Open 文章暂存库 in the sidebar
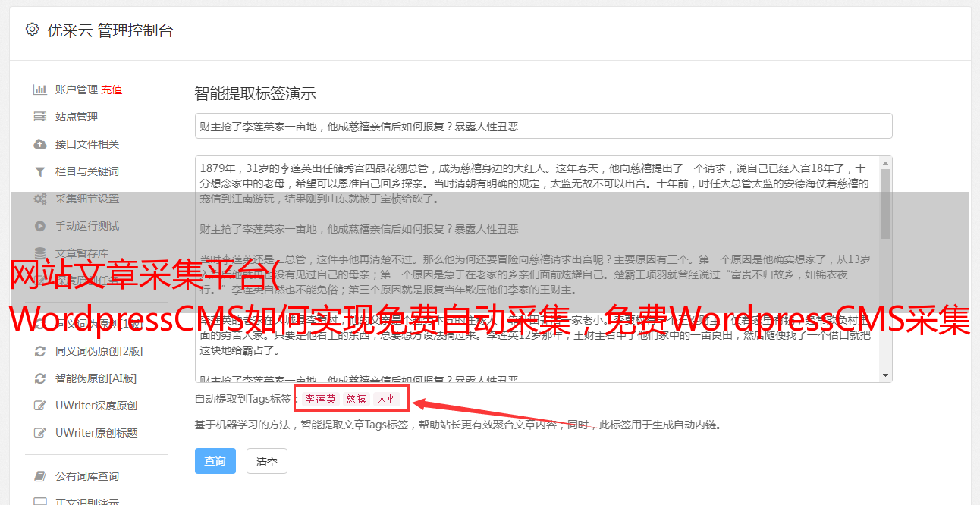This screenshot has width=980, height=505. point(82,253)
